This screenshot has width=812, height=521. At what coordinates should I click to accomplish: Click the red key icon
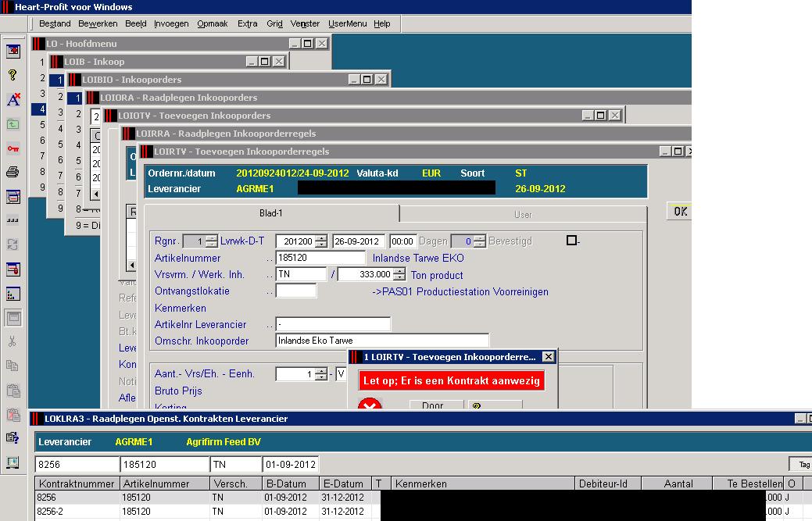coord(13,148)
